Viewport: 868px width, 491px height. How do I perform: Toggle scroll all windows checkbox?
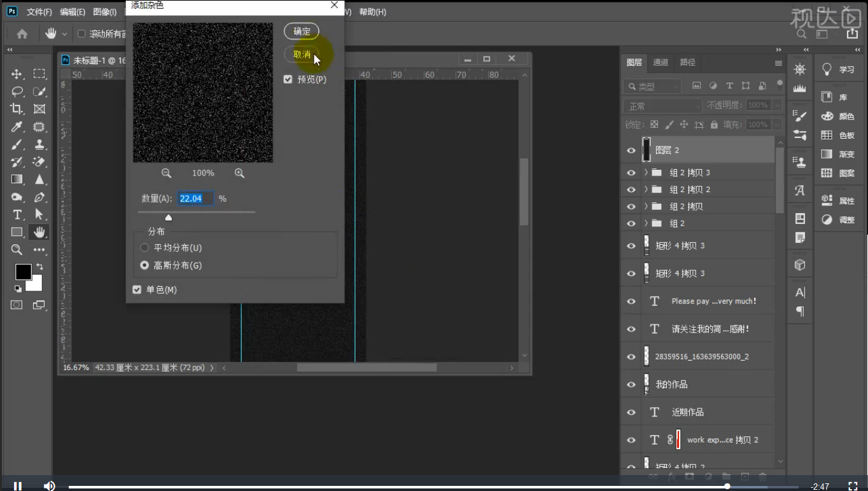coord(81,34)
